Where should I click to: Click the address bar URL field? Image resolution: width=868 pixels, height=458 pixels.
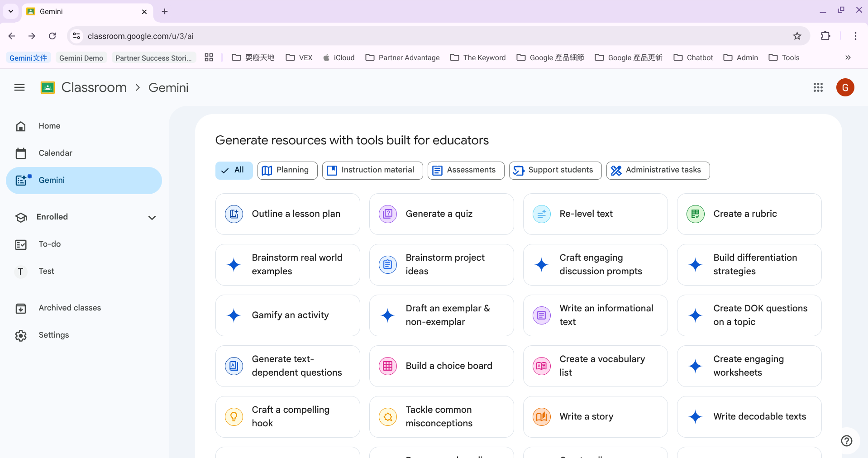coord(407,36)
